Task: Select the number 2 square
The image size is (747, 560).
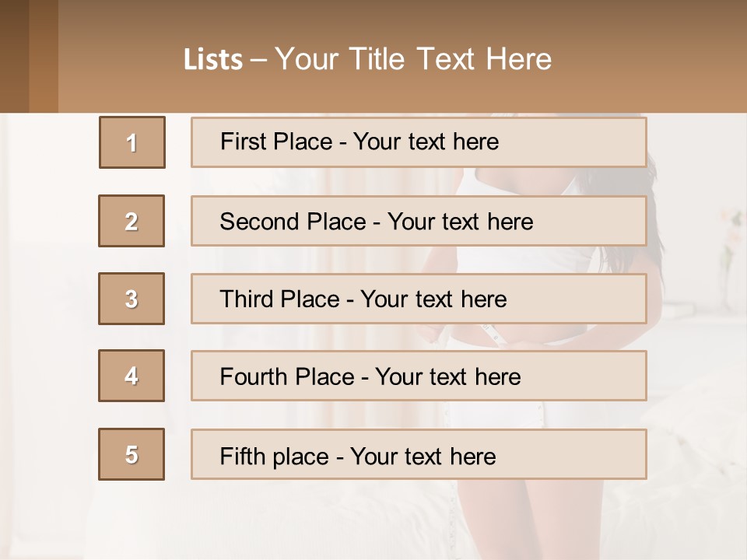Action: [132, 221]
